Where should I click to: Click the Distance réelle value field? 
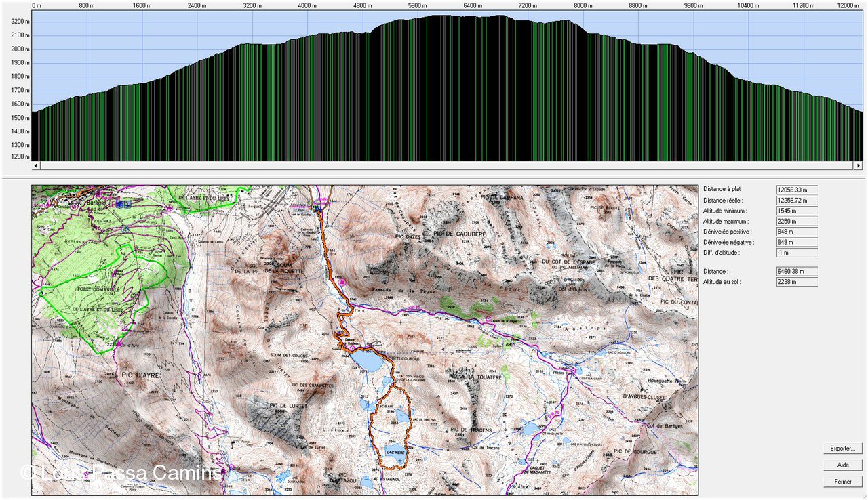point(797,201)
